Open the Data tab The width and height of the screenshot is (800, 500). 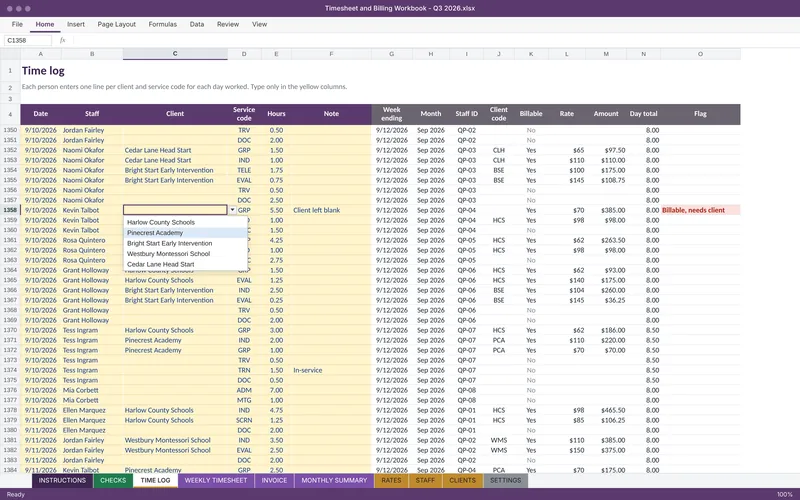197,24
